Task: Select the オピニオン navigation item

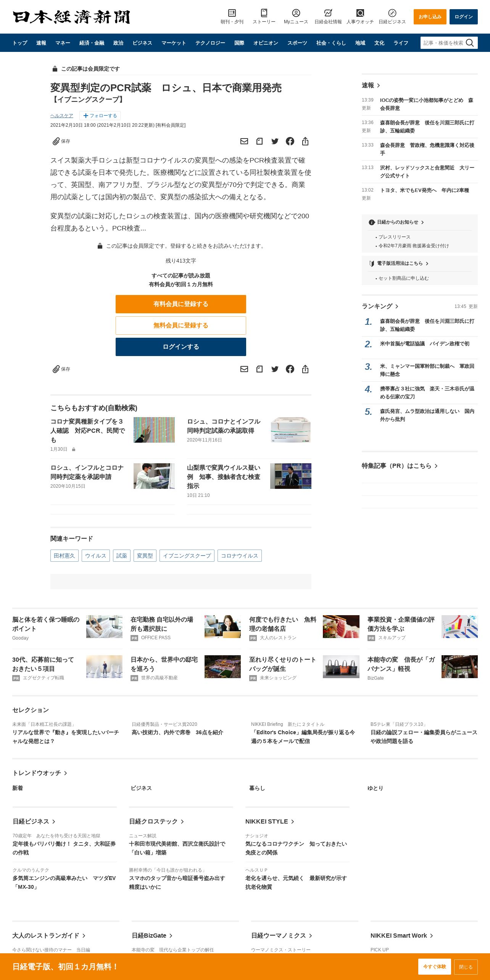Action: 266,43
